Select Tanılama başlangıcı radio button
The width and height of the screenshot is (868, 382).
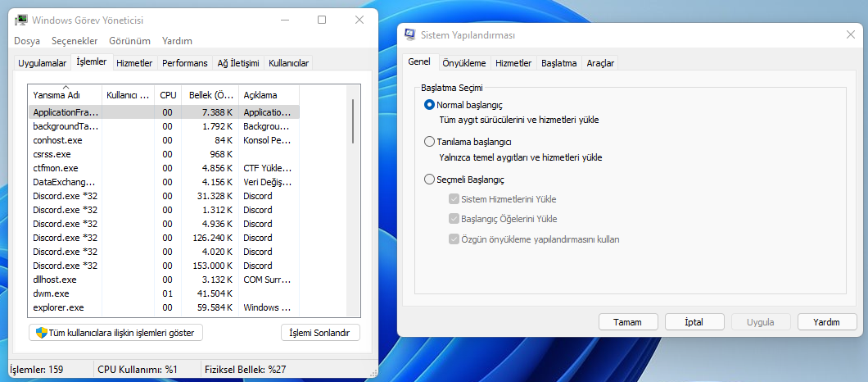tap(429, 142)
